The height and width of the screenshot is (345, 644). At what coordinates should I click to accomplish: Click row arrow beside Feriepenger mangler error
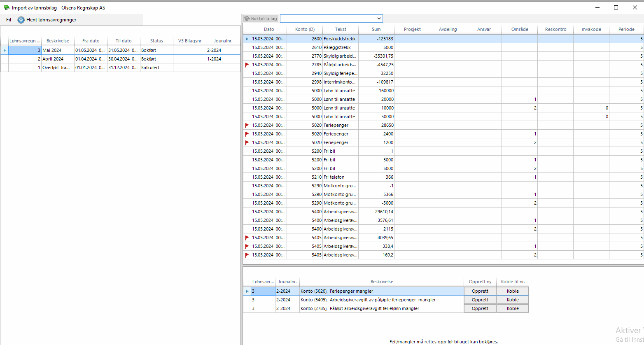pos(247,291)
